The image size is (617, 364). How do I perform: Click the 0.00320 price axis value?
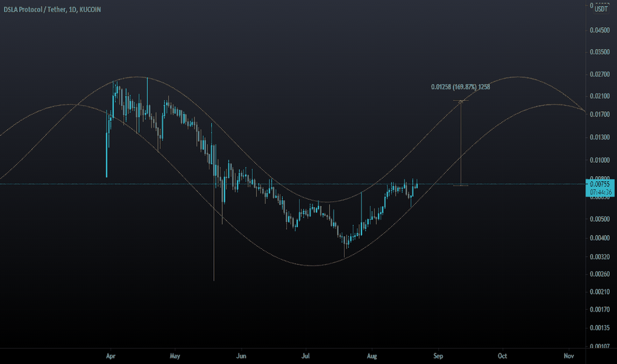600,257
